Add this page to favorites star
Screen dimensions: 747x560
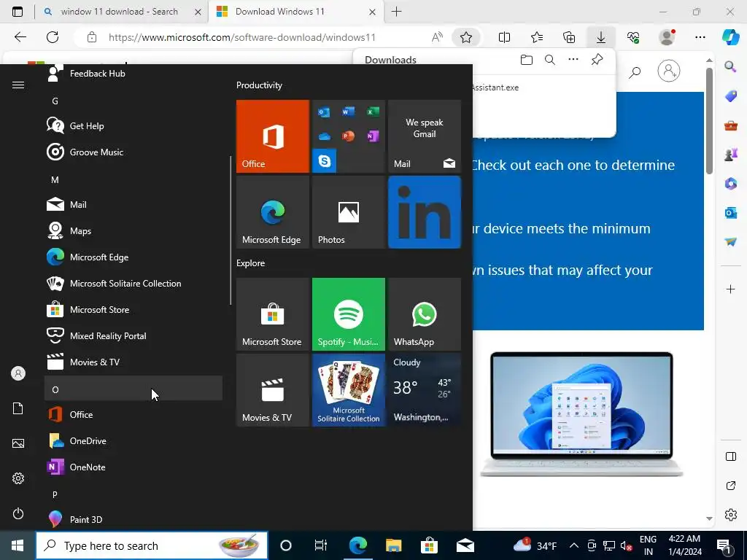coord(466,37)
